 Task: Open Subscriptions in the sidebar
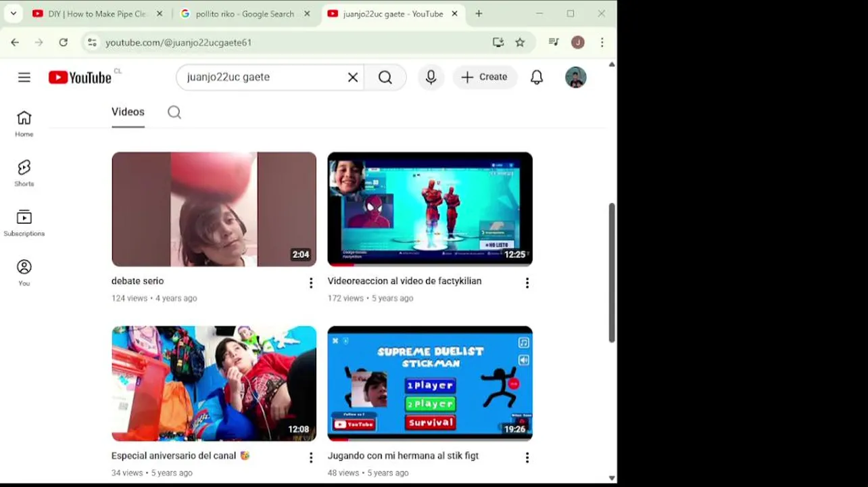point(24,223)
